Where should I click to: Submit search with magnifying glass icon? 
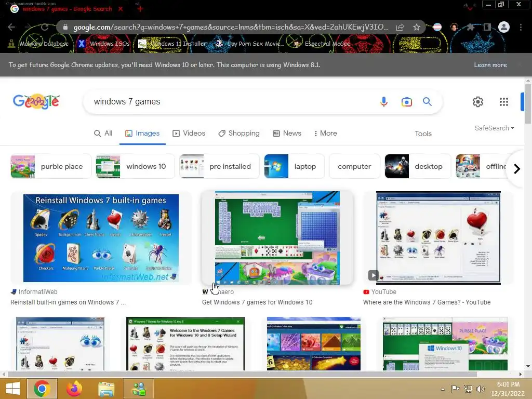point(427,101)
